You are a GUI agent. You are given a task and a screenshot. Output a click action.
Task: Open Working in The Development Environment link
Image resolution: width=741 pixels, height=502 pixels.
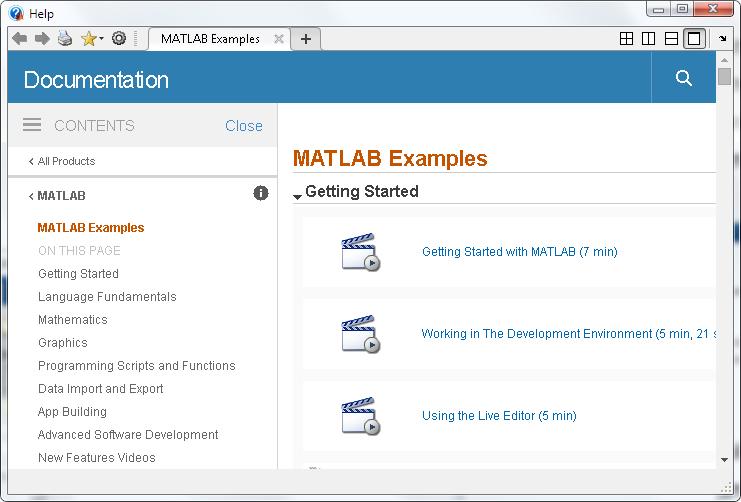569,334
